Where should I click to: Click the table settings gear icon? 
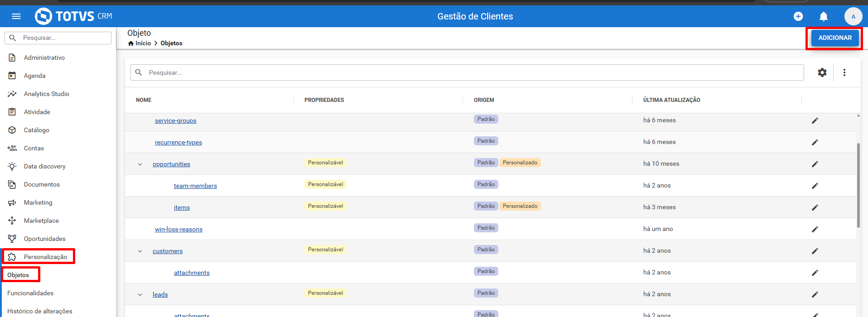(822, 72)
